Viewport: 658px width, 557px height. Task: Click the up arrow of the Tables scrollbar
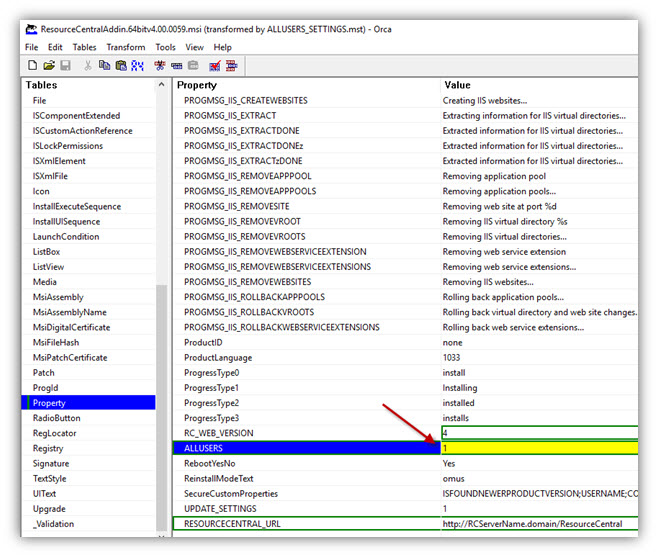[x=162, y=85]
